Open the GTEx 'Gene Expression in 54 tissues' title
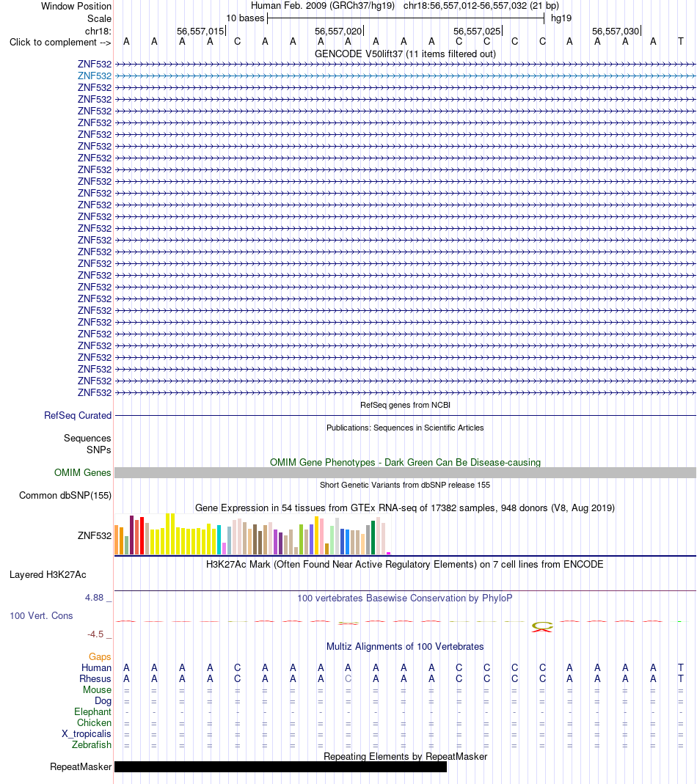697x784 pixels. [405, 508]
